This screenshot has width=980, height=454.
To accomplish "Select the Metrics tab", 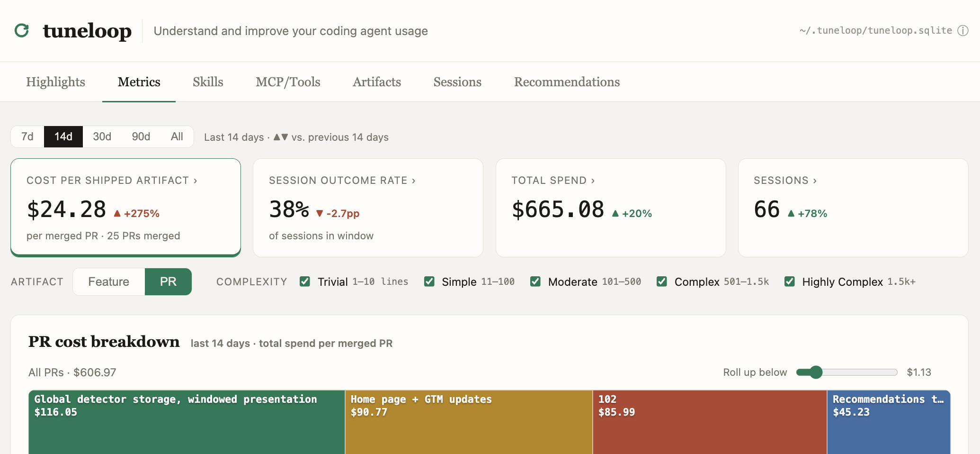I will click(139, 82).
